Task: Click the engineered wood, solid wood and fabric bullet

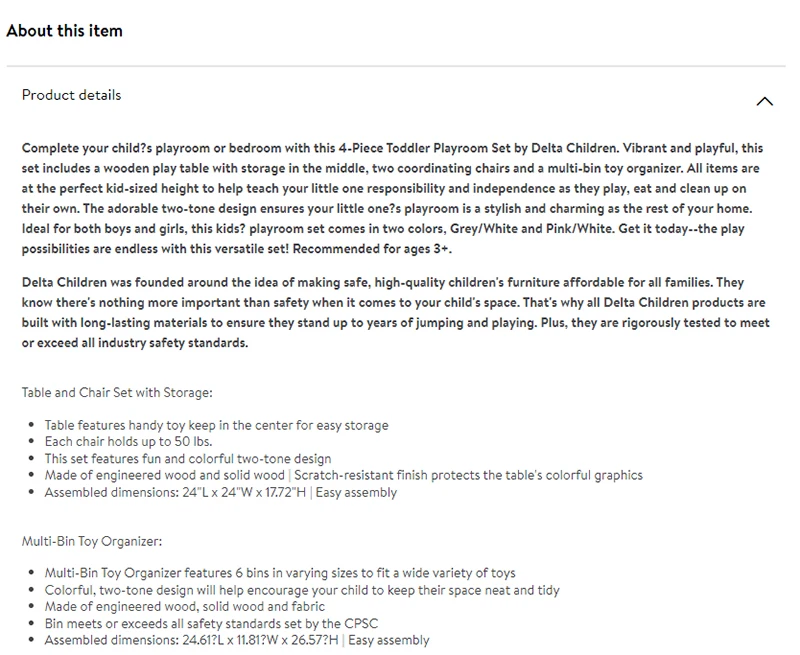Action: coord(185,607)
